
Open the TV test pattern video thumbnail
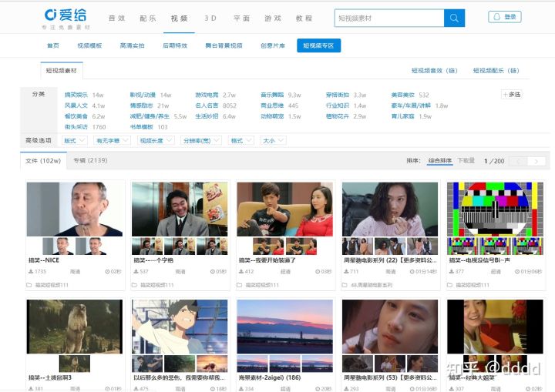point(495,209)
